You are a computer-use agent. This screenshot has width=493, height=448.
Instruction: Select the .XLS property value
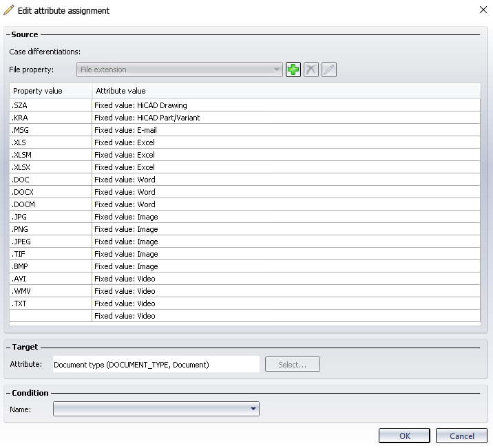51,142
